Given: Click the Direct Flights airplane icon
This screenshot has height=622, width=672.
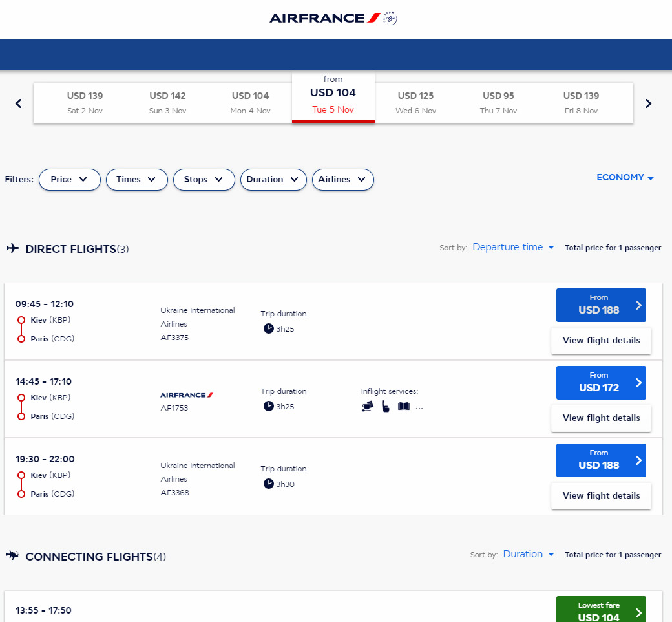Looking at the screenshot, I should pos(13,248).
